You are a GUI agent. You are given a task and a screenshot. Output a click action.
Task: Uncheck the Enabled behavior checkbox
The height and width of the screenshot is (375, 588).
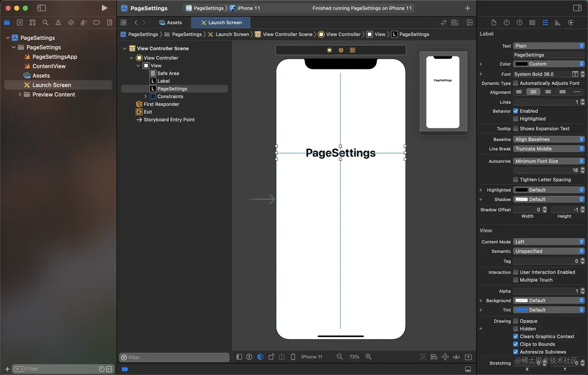(516, 111)
